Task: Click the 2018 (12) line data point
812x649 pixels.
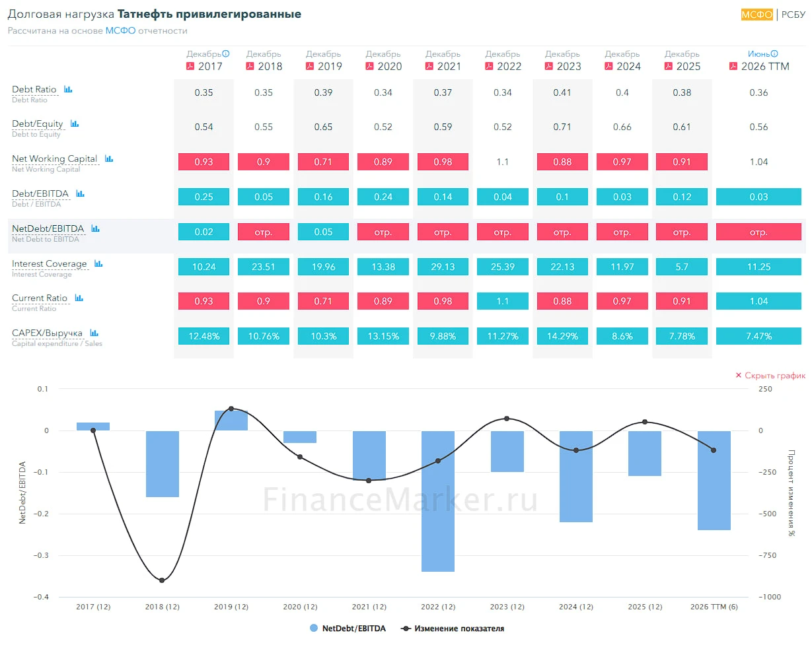Action: pos(162,580)
